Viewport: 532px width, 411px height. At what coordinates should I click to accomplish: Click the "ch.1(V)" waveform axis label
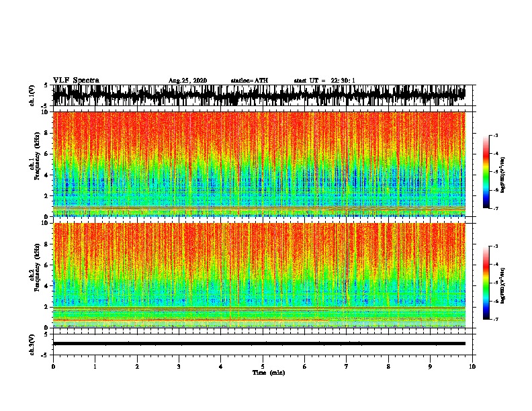pyautogui.click(x=32, y=95)
